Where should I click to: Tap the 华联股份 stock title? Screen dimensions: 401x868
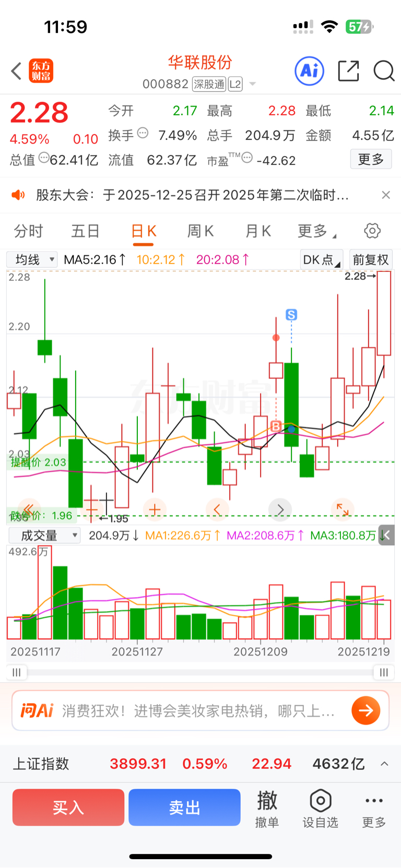click(200, 63)
